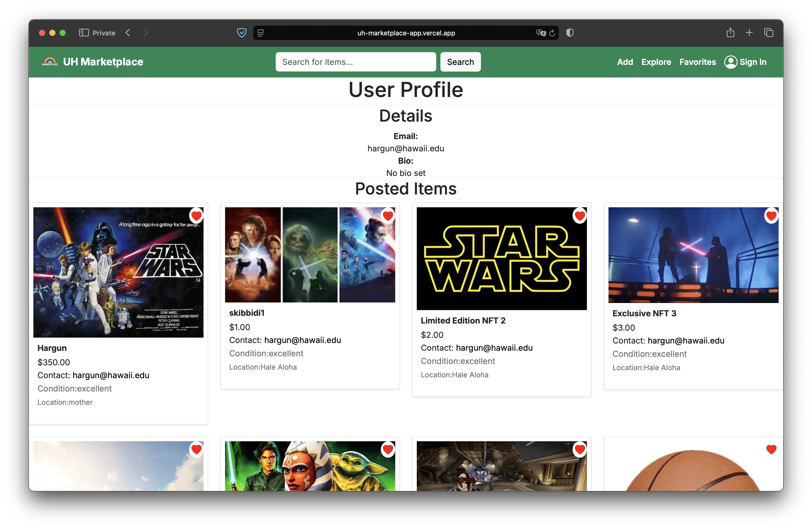Toggle favorite heart on Hargun item
The width and height of the screenshot is (812, 529).
tap(196, 215)
